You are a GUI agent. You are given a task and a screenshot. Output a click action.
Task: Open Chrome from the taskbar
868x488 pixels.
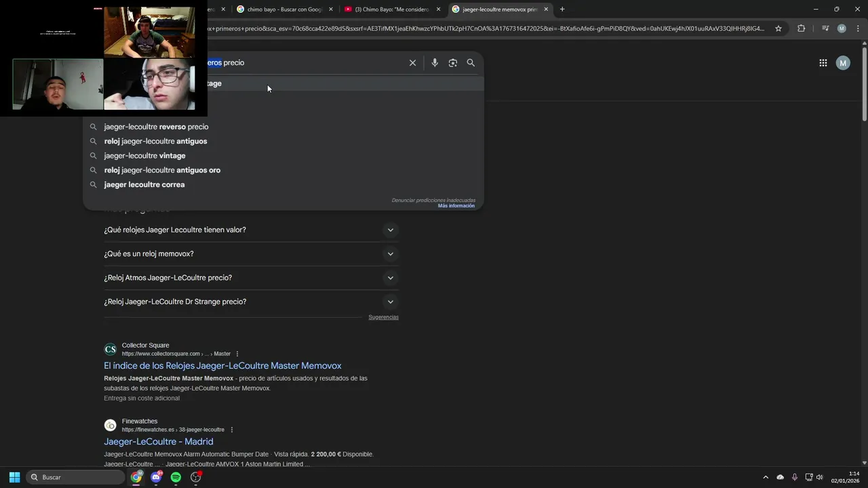coord(136,477)
